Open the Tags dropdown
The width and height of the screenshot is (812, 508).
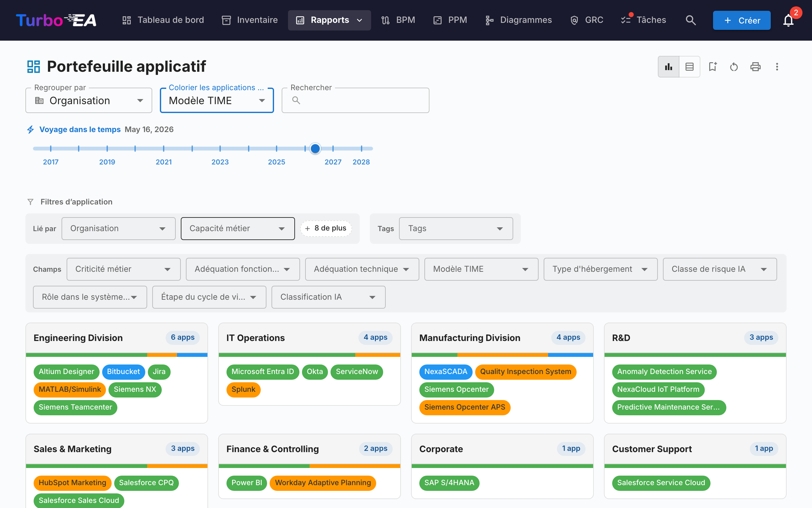tap(456, 229)
